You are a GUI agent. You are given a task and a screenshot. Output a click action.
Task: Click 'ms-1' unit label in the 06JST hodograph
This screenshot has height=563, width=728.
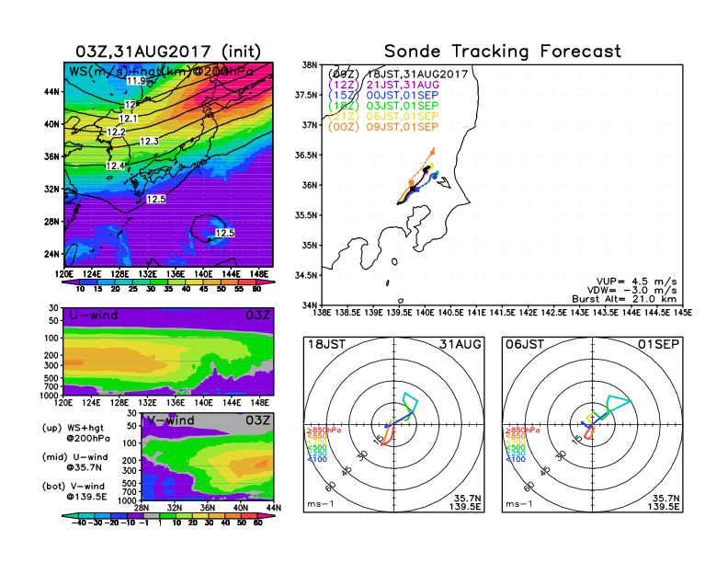pyautogui.click(x=519, y=504)
